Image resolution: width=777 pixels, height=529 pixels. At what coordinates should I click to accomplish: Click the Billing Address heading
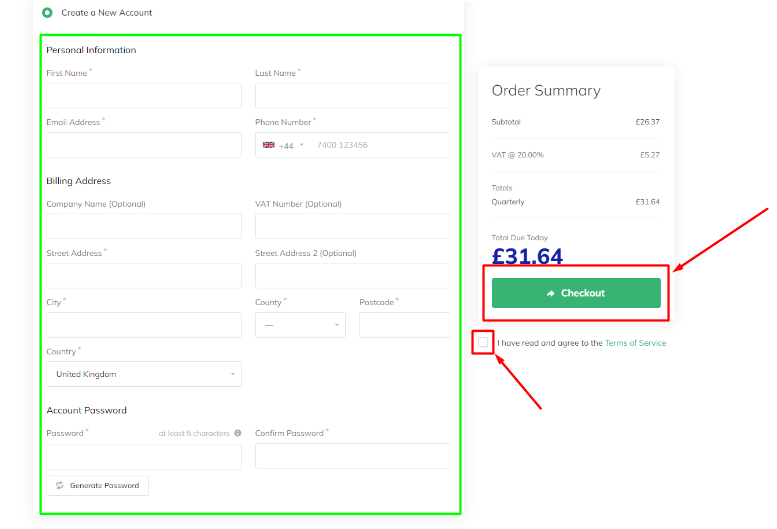(78, 181)
